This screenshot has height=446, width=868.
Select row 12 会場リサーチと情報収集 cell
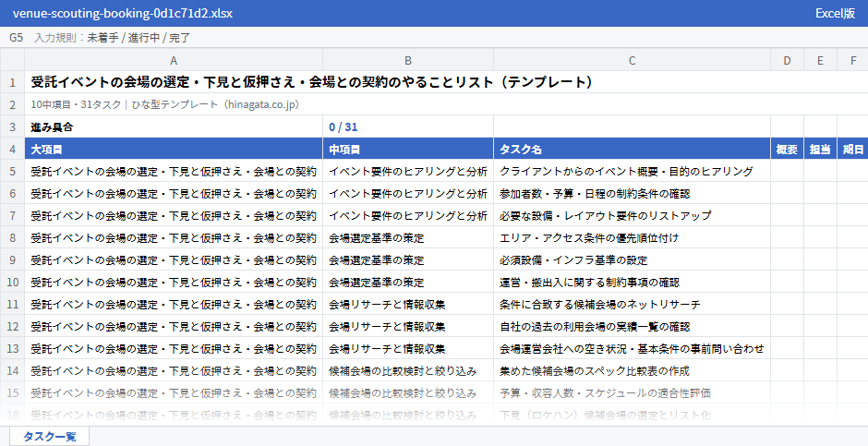(x=408, y=326)
